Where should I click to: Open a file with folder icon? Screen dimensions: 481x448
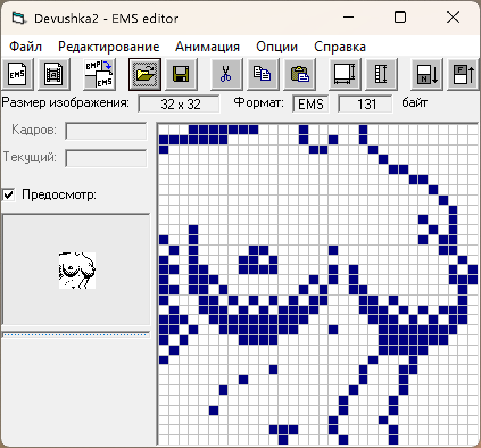pos(145,74)
